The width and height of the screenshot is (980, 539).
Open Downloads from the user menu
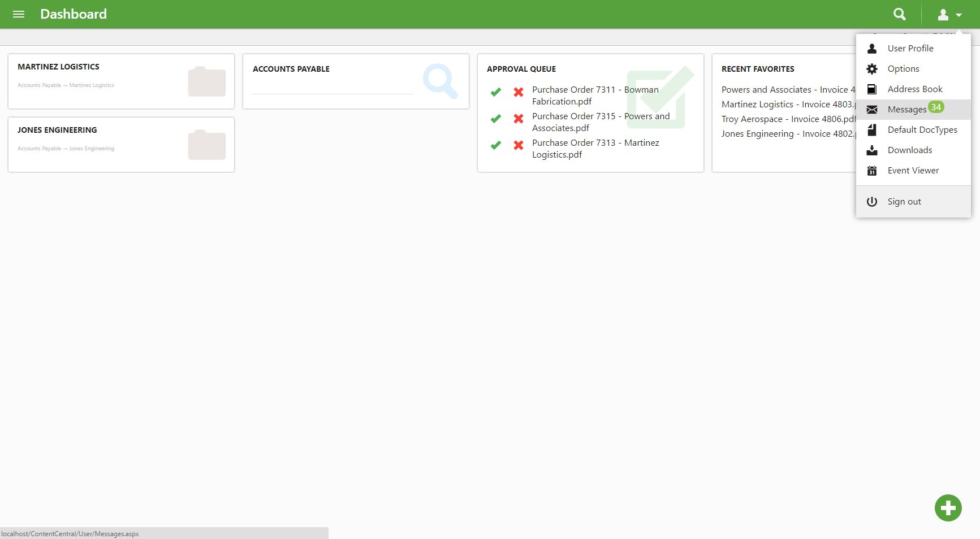[913, 150]
